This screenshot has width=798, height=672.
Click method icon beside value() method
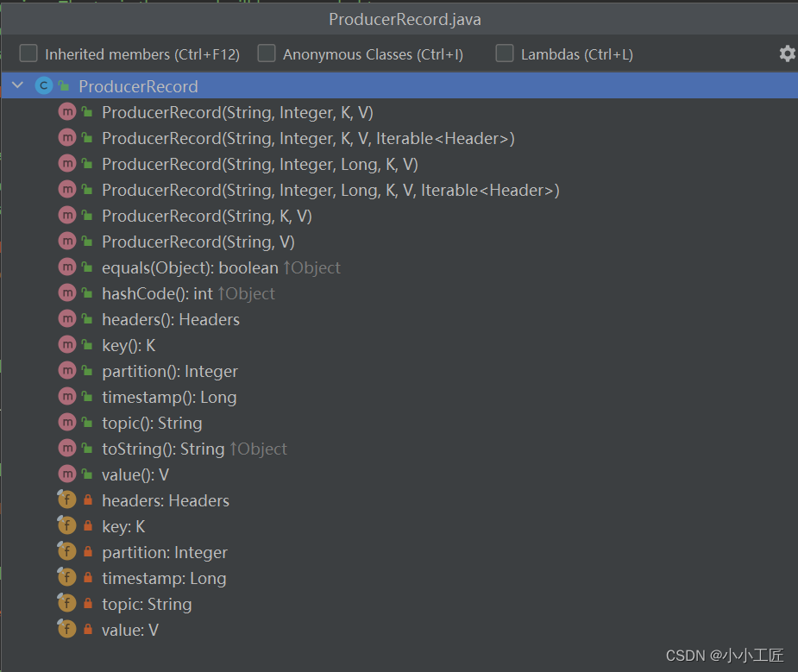tap(67, 474)
